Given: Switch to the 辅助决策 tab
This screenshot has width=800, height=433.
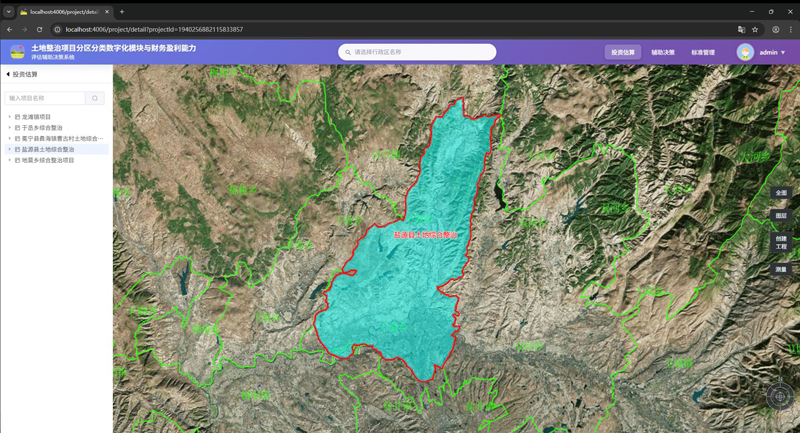Looking at the screenshot, I should [x=663, y=52].
